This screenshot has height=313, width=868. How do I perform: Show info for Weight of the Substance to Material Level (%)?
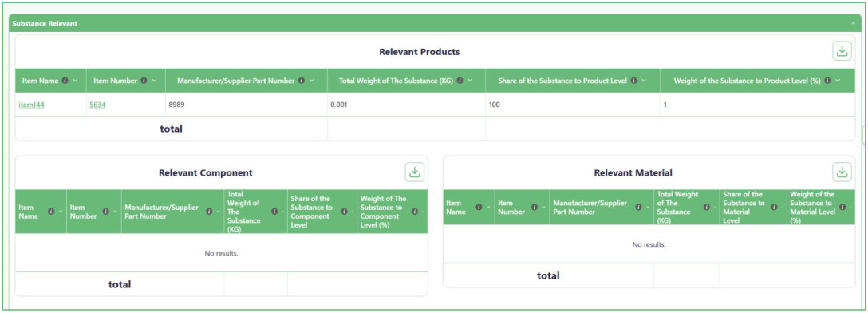pos(842,207)
